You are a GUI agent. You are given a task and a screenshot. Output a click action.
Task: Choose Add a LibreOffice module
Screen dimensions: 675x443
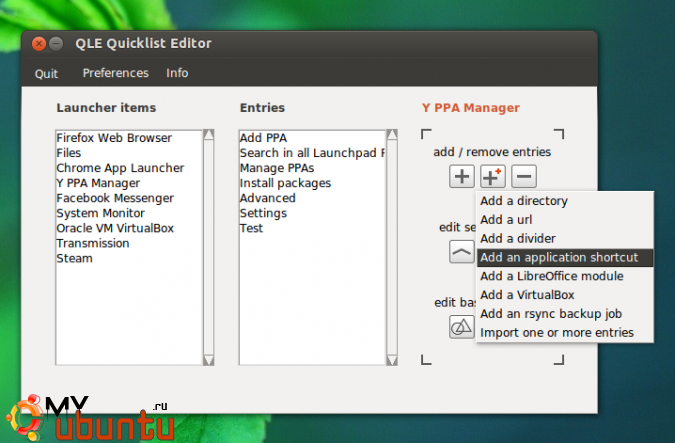[552, 276]
